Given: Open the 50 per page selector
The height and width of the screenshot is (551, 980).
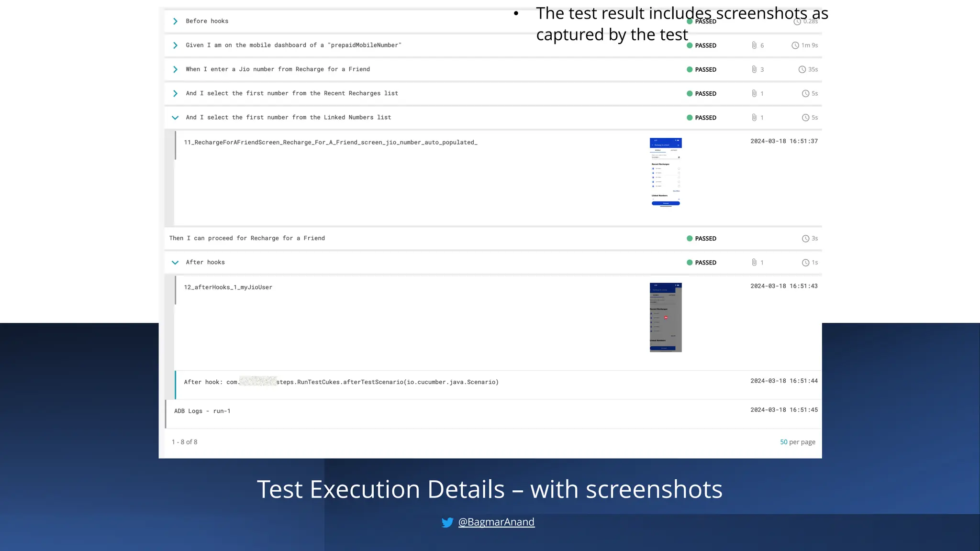Looking at the screenshot, I should click(783, 442).
